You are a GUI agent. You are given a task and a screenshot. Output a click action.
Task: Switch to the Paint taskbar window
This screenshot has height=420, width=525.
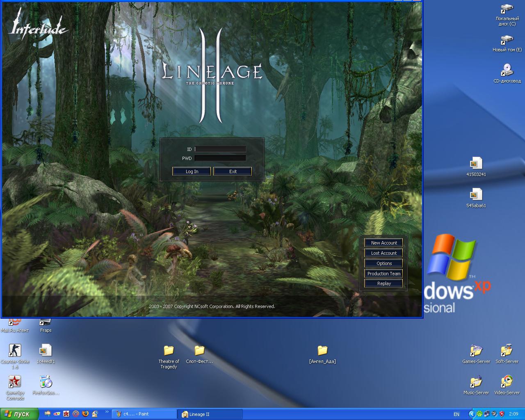coord(144,414)
